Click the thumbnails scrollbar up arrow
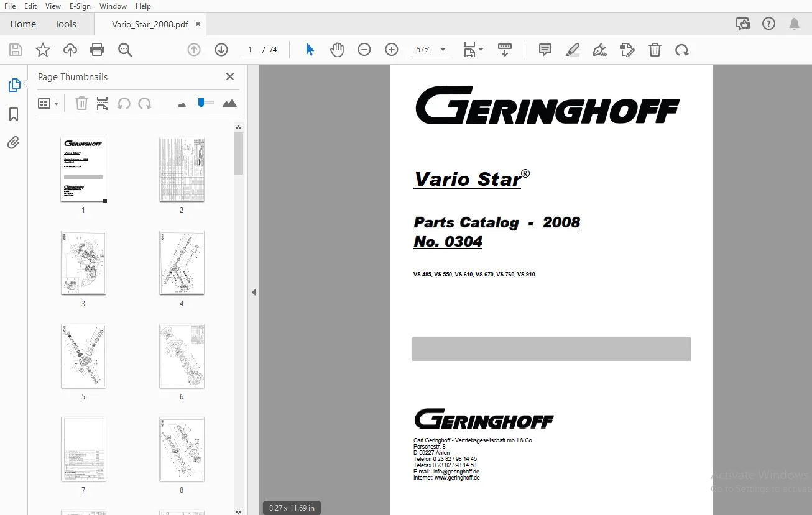The width and height of the screenshot is (812, 515). coord(238,127)
